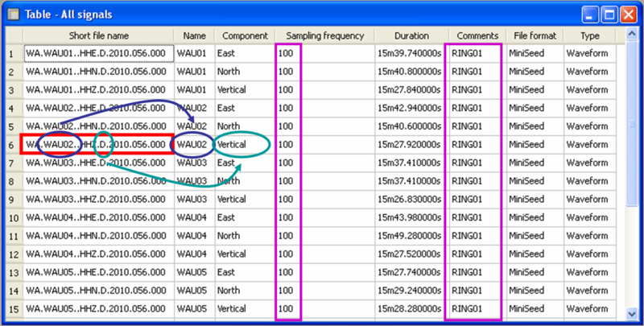Screen dimensions: 644x326
Task: Minimize the Table - All signals window
Action: coord(592,14)
